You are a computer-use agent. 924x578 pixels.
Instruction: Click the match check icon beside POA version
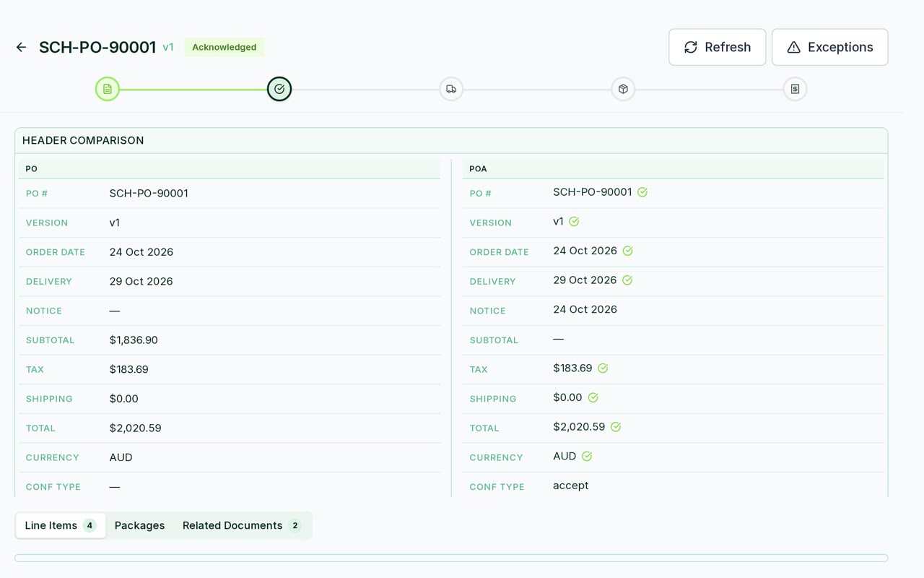click(x=574, y=222)
